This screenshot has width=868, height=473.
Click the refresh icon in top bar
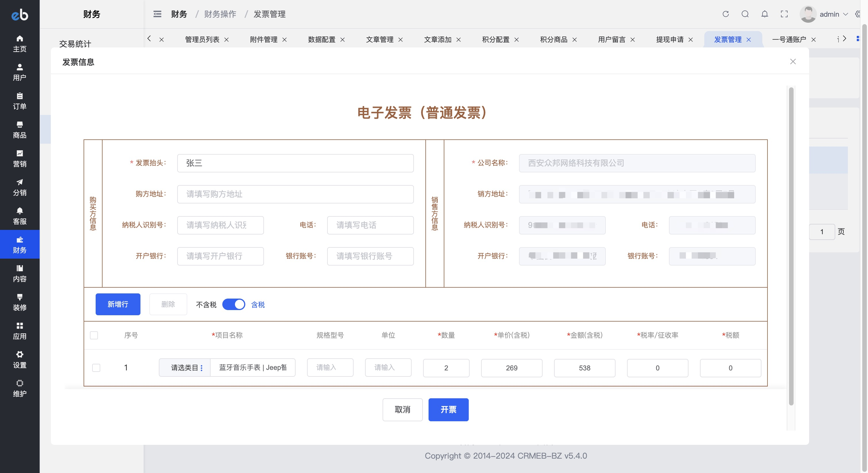[726, 14]
